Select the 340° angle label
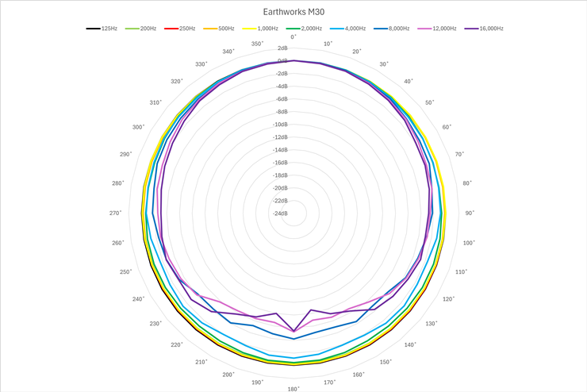The width and height of the screenshot is (587, 392). pos(228,52)
